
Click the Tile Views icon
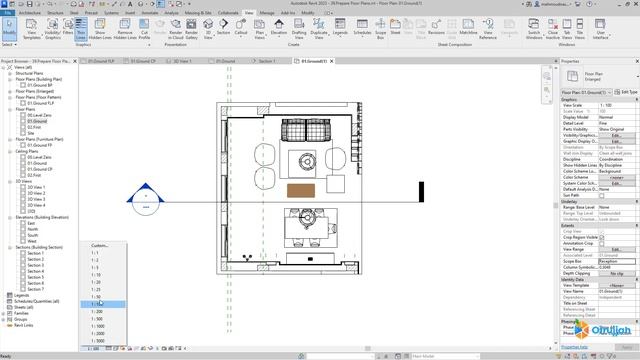[x=580, y=29]
